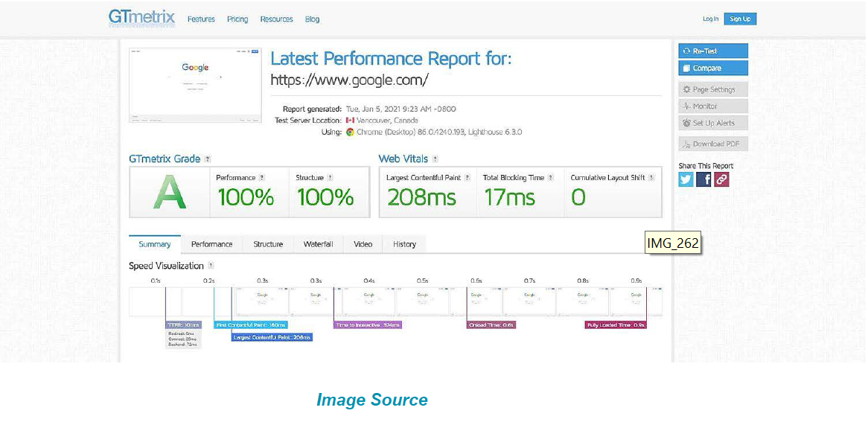
Task: Click Fully Loaded Time: 0.9s marker
Action: (616, 325)
